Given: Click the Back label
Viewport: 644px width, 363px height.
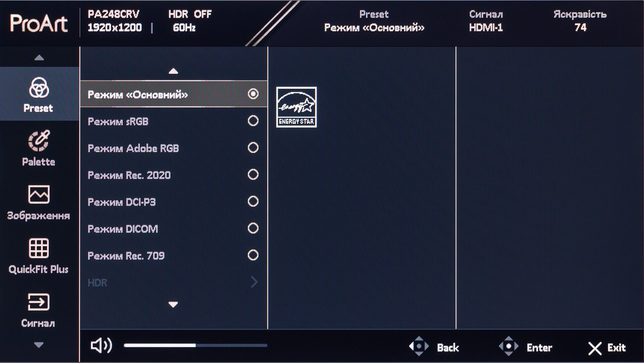Looking at the screenshot, I should [x=448, y=348].
